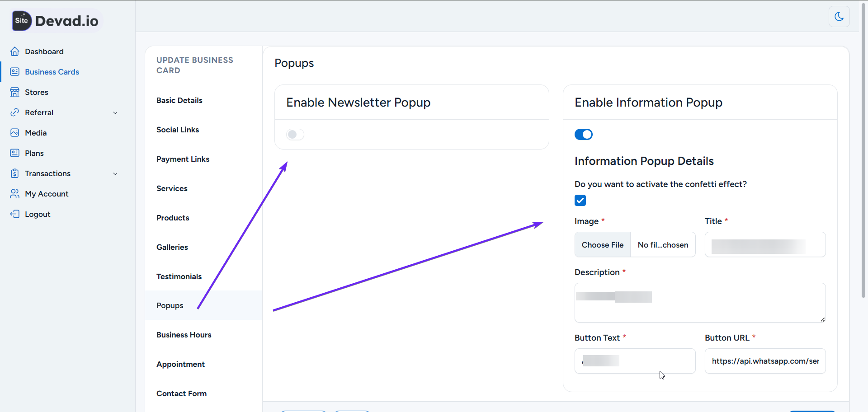Click the Choose File button
The image size is (868, 412).
coord(602,244)
